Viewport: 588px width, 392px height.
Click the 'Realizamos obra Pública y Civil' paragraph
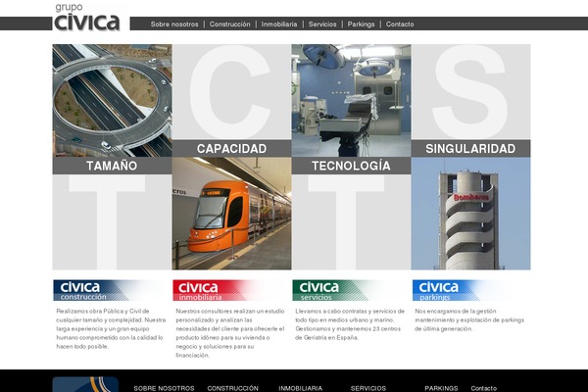pos(111,328)
